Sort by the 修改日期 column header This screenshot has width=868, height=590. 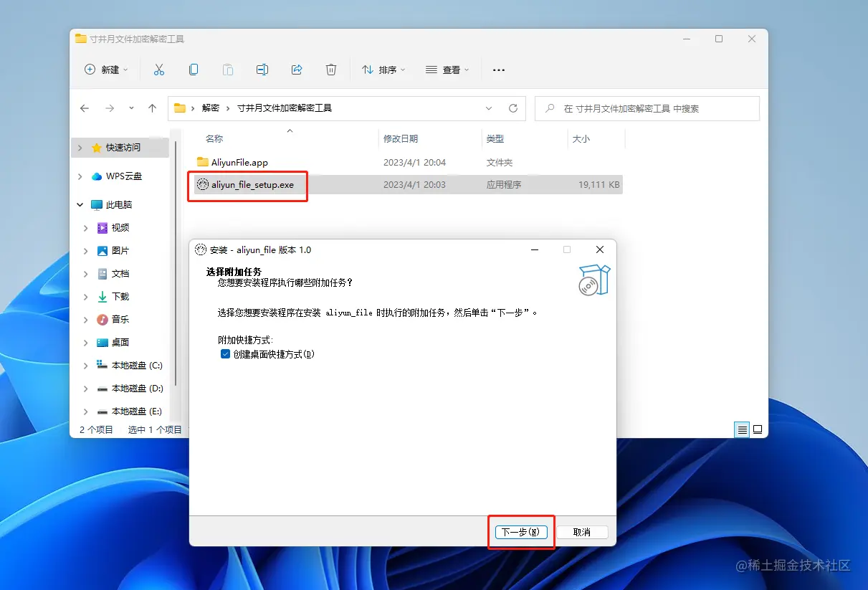[x=401, y=138]
